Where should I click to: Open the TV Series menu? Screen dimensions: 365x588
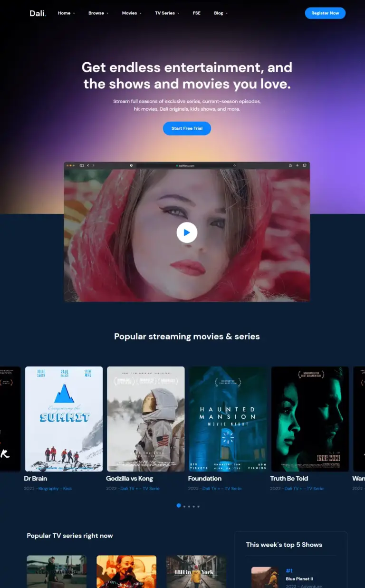(x=167, y=13)
